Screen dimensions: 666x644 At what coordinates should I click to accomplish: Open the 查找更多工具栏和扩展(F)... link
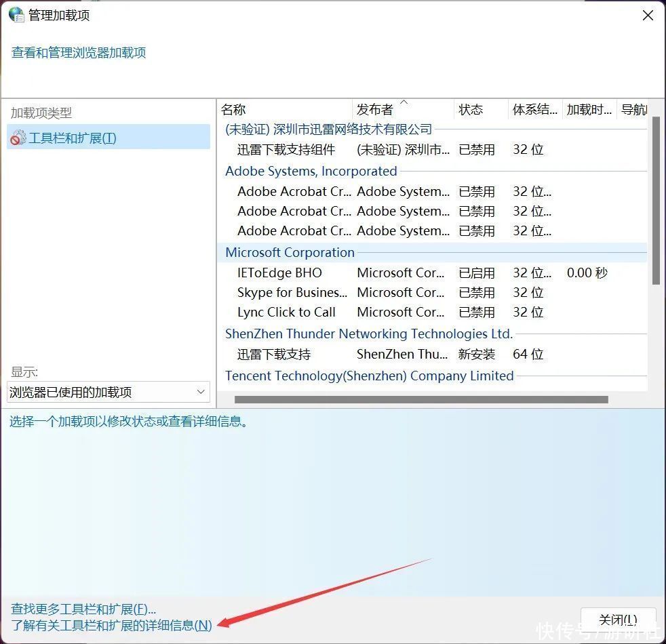click(83, 609)
